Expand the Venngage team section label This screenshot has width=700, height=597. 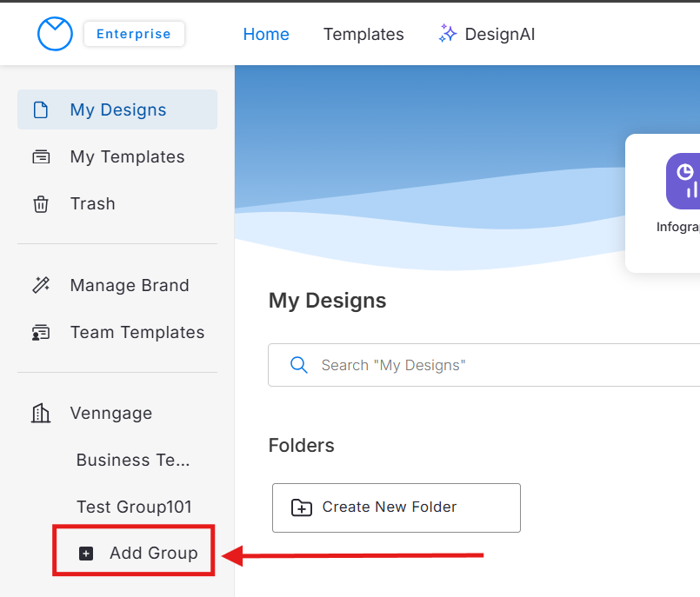[x=111, y=414]
